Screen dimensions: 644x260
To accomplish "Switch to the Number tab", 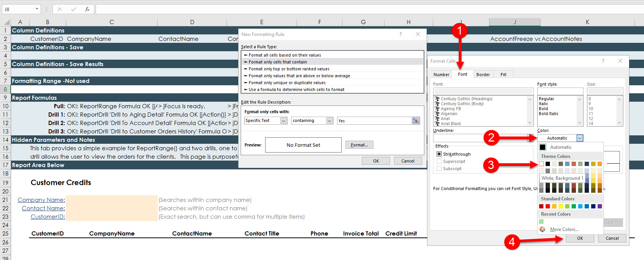I will [441, 75].
